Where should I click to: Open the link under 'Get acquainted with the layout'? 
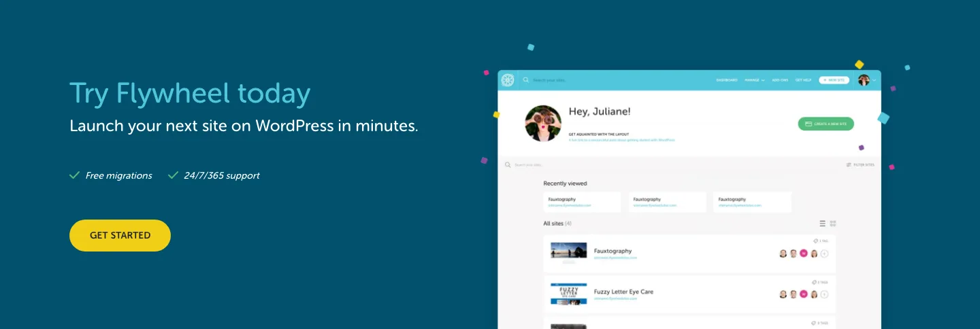tap(621, 139)
